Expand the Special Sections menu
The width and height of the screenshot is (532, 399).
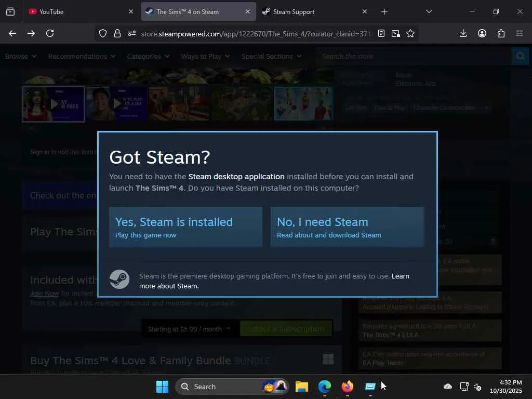[x=271, y=56]
